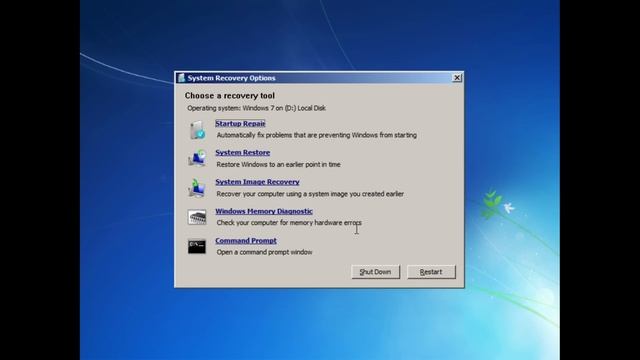Open System Image Recovery link
The height and width of the screenshot is (360, 640).
coord(257,182)
